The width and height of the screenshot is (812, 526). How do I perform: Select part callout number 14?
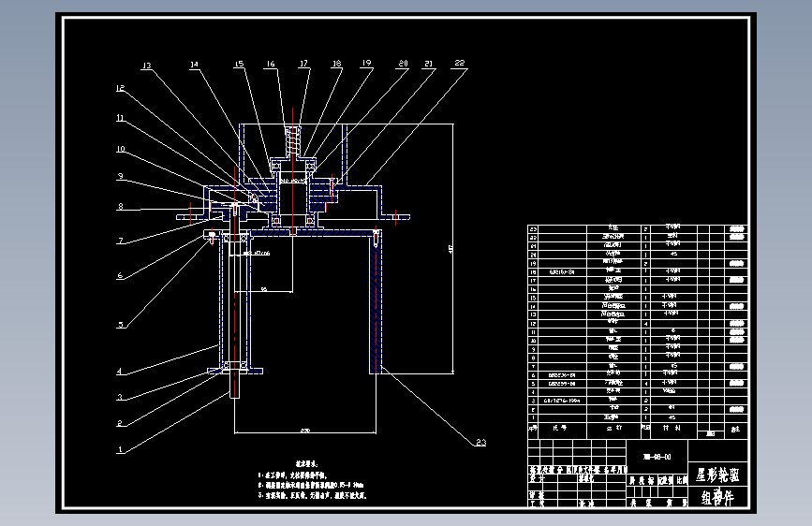click(x=194, y=65)
